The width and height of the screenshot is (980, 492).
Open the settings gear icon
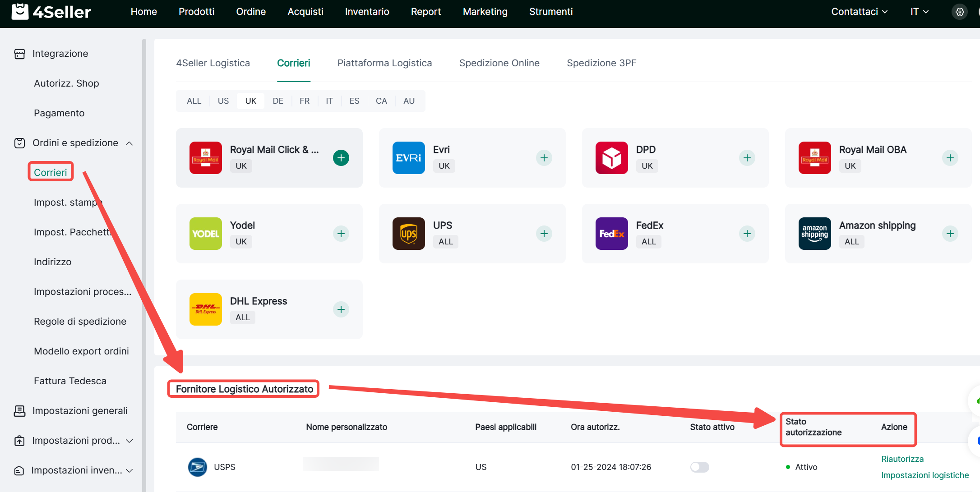click(x=960, y=12)
